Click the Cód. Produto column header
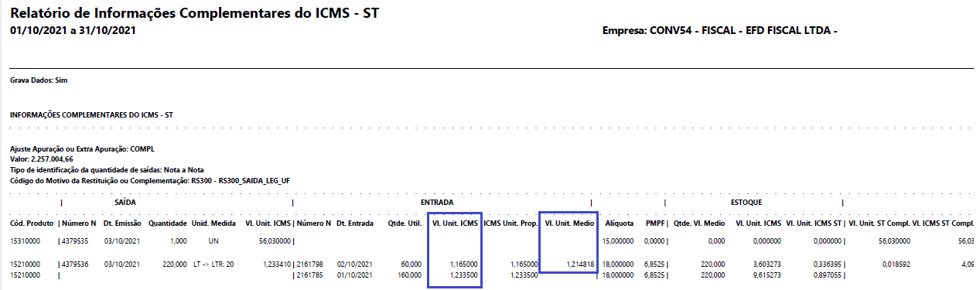 pos(31,223)
